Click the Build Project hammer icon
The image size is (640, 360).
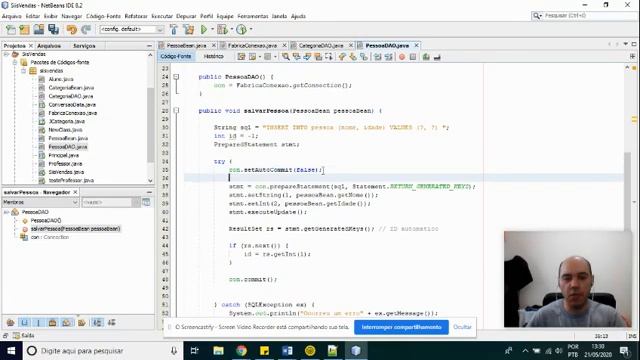(173, 29)
